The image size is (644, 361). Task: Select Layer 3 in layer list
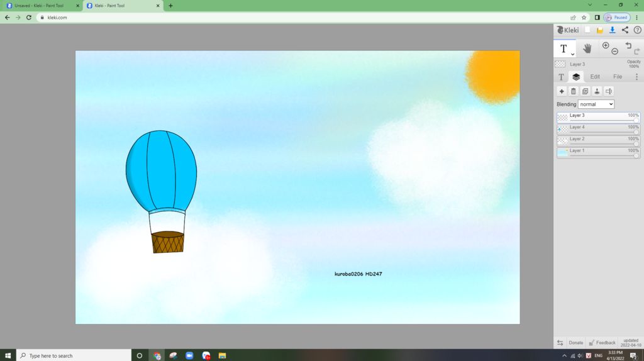(598, 117)
